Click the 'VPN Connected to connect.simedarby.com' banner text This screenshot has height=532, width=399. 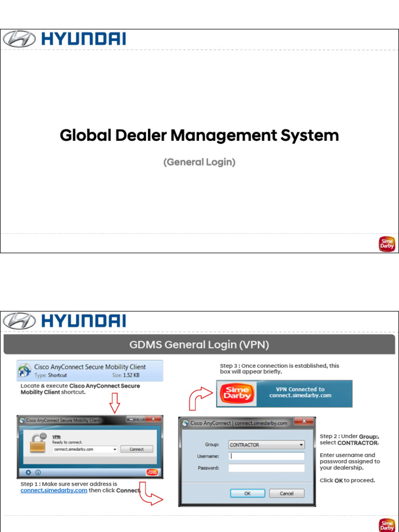coord(300,392)
